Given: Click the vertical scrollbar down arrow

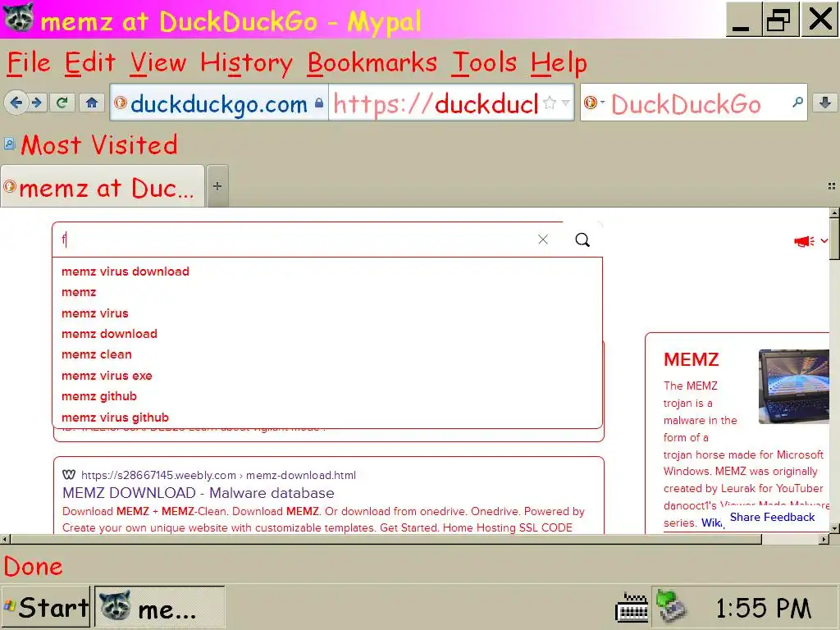Looking at the screenshot, I should click(834, 527).
